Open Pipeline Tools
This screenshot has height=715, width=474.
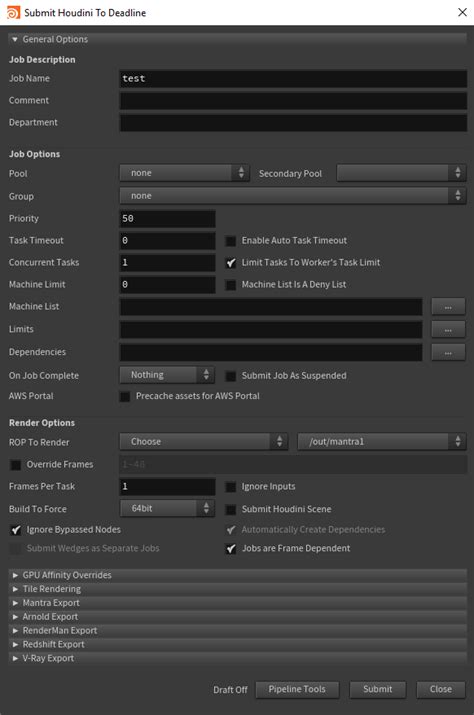(297, 689)
